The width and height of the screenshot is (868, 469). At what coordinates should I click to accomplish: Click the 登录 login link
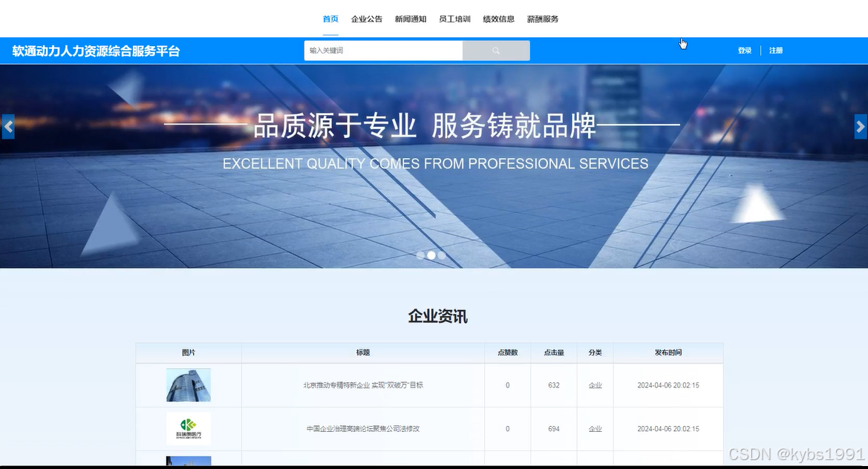coord(745,50)
